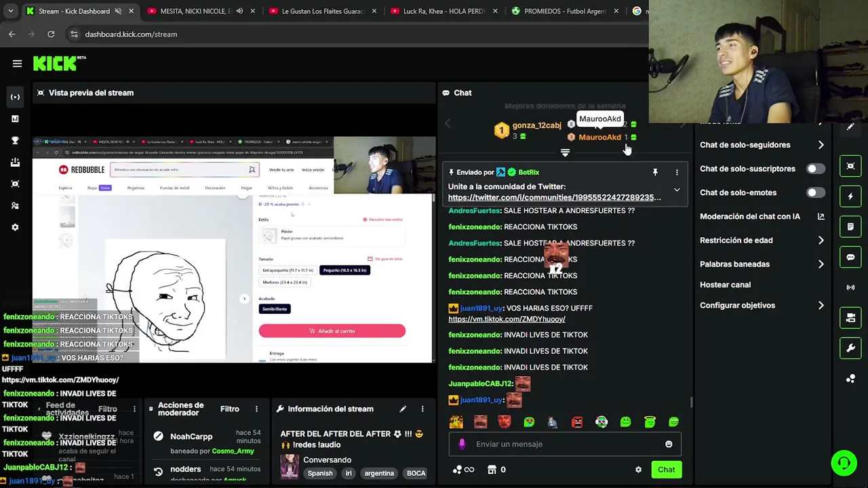Open the download icon in left sidebar
The image size is (868, 488).
[x=15, y=162]
